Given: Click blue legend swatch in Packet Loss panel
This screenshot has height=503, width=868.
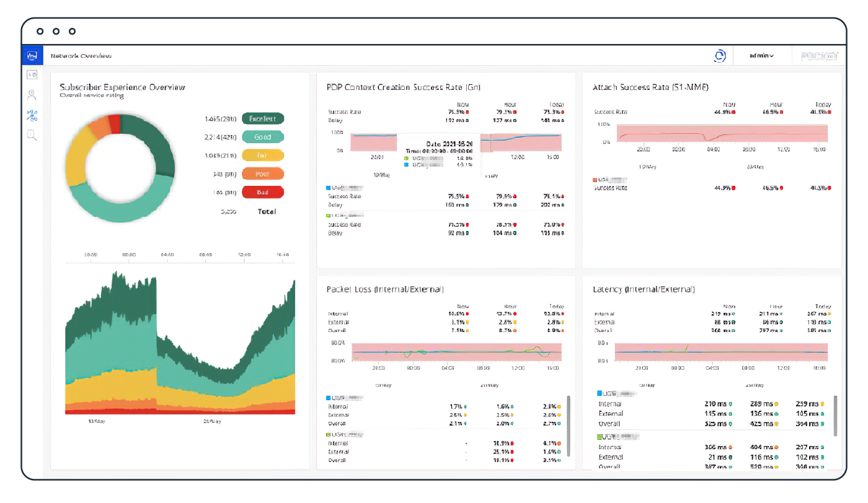Looking at the screenshot, I should (329, 397).
